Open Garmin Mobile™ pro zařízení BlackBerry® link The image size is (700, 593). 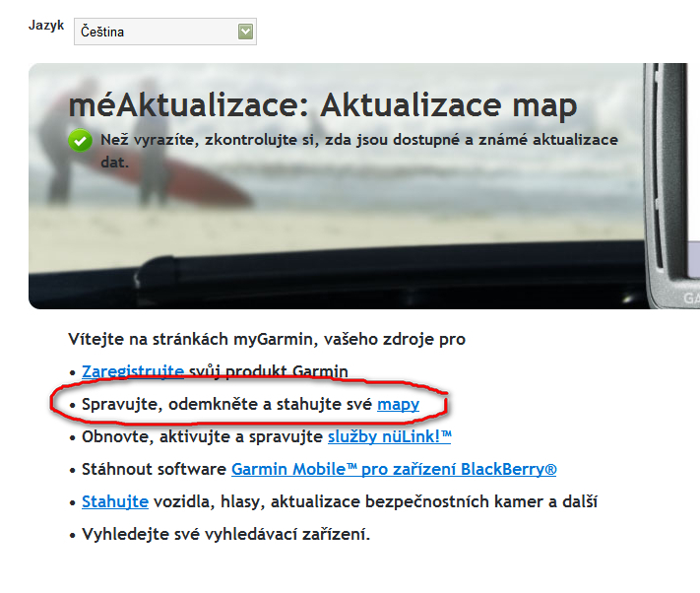[394, 469]
